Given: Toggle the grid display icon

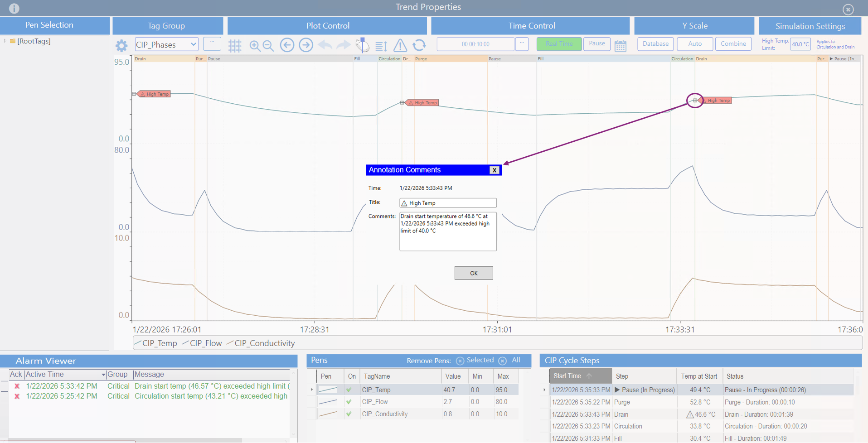Looking at the screenshot, I should (x=235, y=45).
